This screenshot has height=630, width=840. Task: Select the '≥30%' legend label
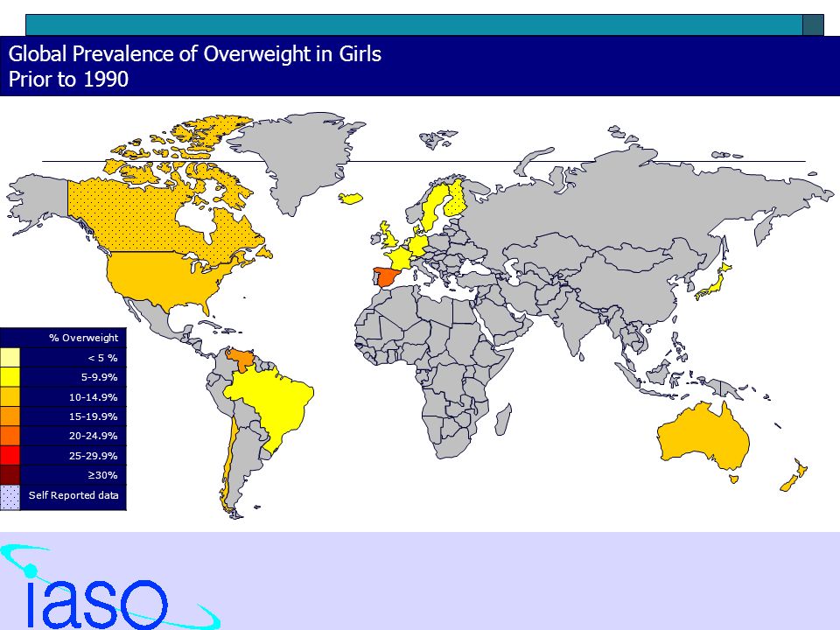pyautogui.click(x=103, y=475)
